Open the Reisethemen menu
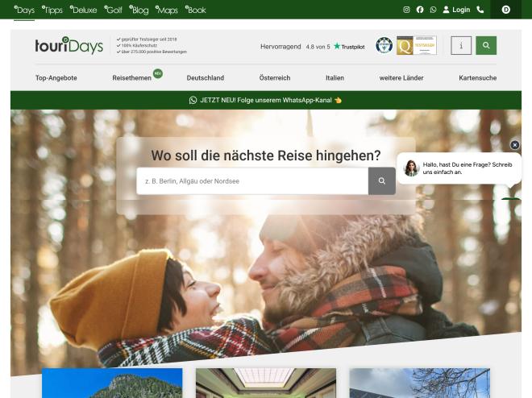532x398 pixels. coord(131,78)
